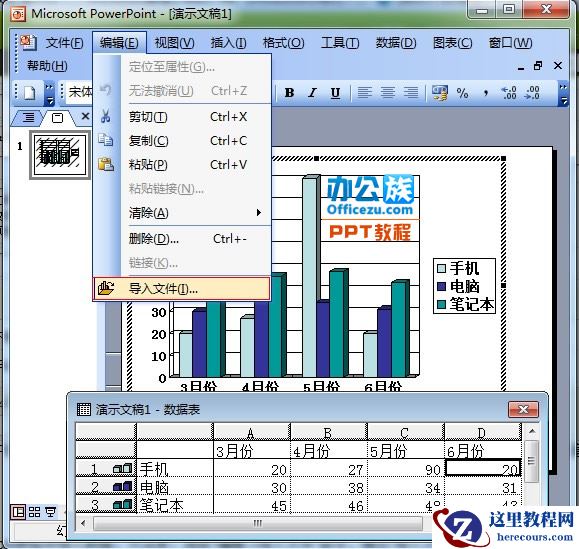The width and height of the screenshot is (579, 549).
Task: Open the 宋体 font name box
Action: 79,92
